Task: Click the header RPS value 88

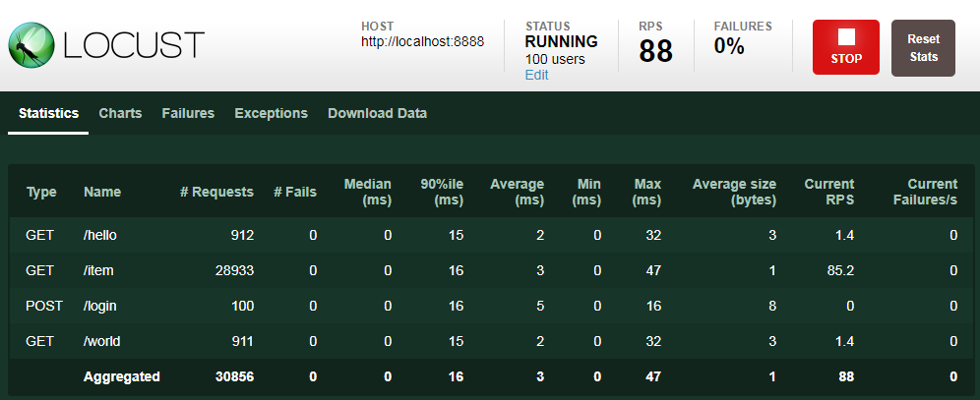Action: pos(655,51)
